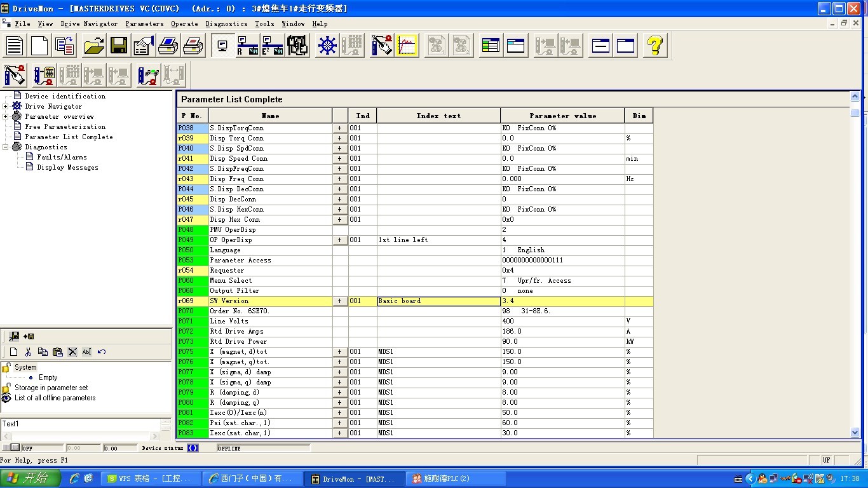Open Faults/Alarms under Diagnostics

pos(62,157)
